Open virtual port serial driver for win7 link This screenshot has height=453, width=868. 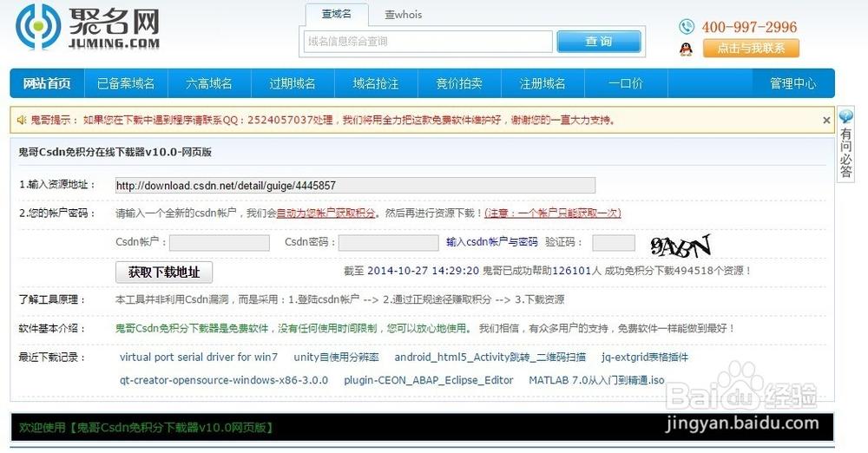(x=199, y=358)
